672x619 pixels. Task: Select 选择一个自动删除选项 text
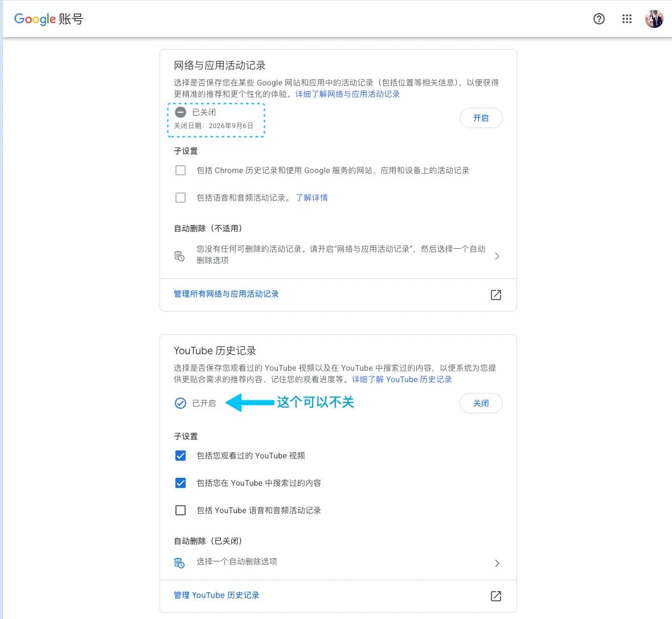point(236,561)
